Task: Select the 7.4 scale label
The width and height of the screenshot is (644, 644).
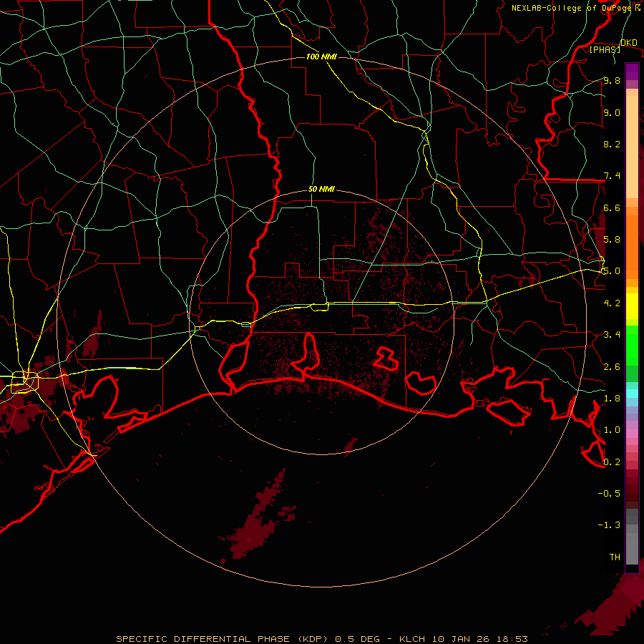Action: pyautogui.click(x=612, y=176)
